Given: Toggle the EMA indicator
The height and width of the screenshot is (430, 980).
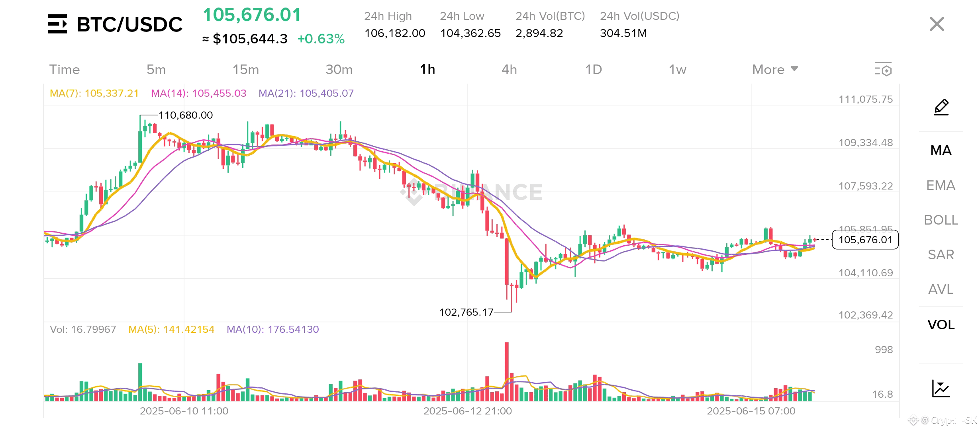Looking at the screenshot, I should (941, 185).
